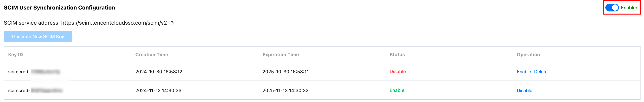Disable the second SCIM key
644x102 pixels.
click(x=524, y=91)
